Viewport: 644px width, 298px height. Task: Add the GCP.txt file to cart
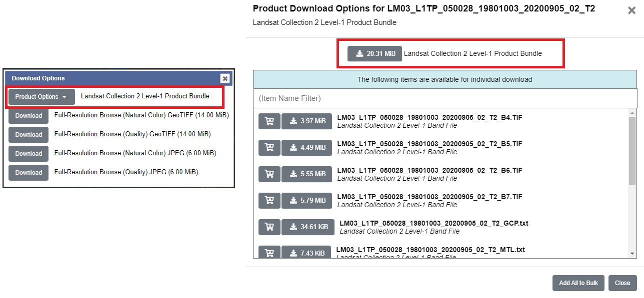tap(269, 227)
